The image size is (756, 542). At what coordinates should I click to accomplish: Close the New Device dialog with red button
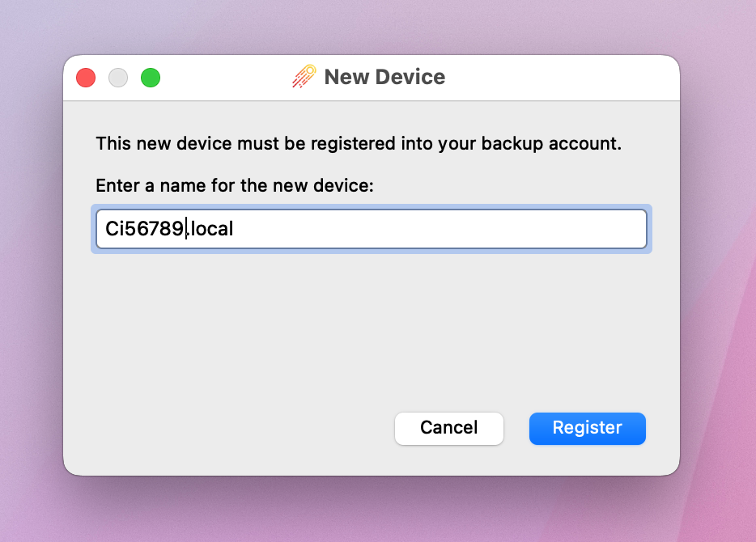[x=86, y=78]
